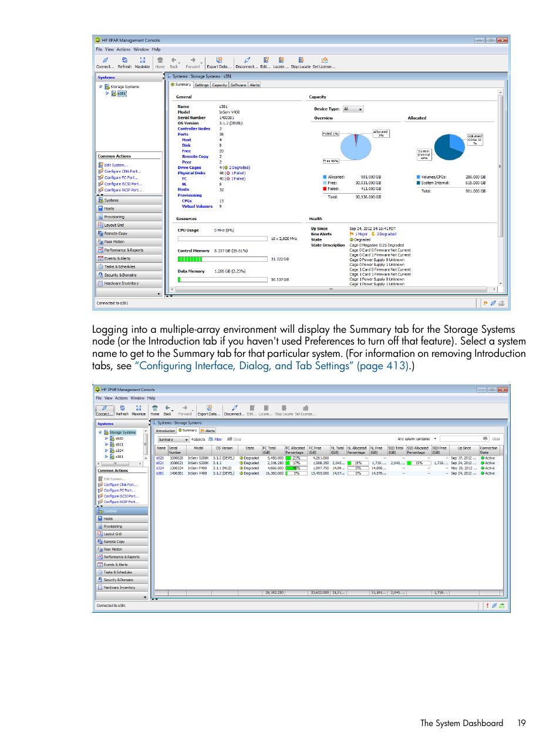The height and width of the screenshot is (746, 560).
Task: Click Refresh icon in lower console toolbar
Action: pyautogui.click(x=122, y=407)
